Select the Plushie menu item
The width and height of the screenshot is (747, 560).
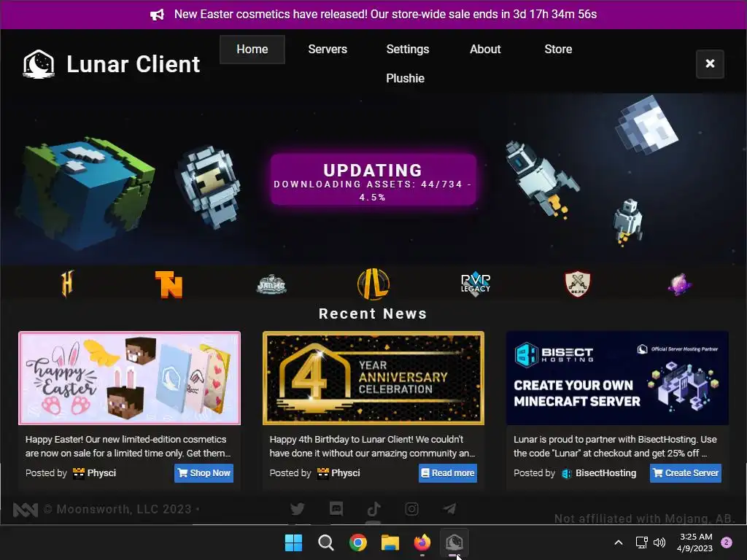pos(405,79)
